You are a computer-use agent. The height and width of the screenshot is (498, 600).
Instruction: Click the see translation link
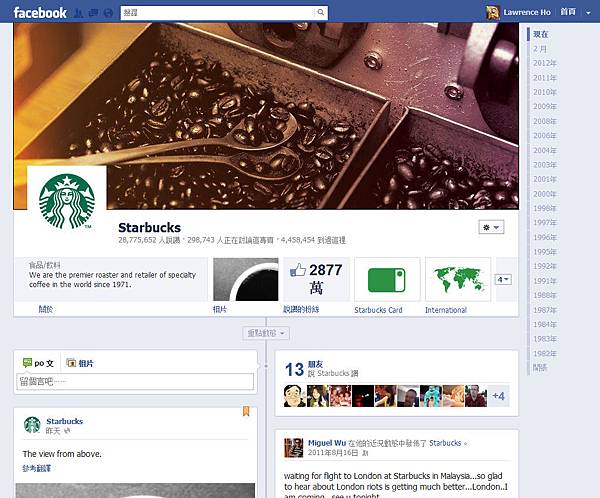tap(37, 468)
